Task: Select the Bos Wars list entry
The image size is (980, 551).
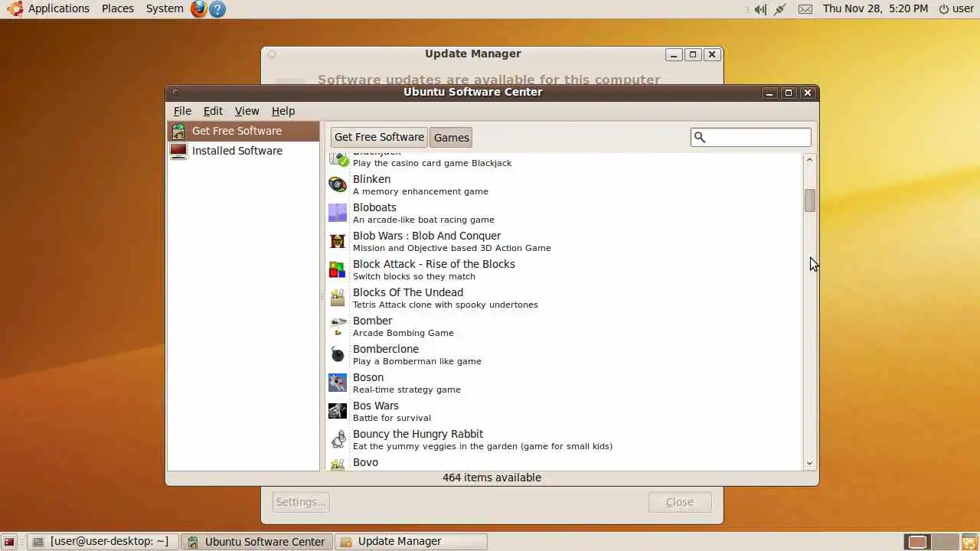Action: 564,411
